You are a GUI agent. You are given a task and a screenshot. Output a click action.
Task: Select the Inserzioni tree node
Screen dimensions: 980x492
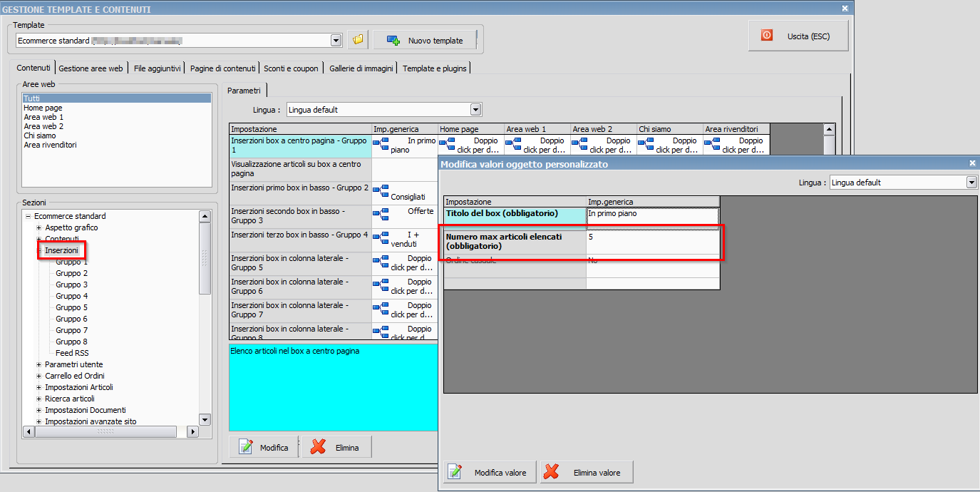61,250
